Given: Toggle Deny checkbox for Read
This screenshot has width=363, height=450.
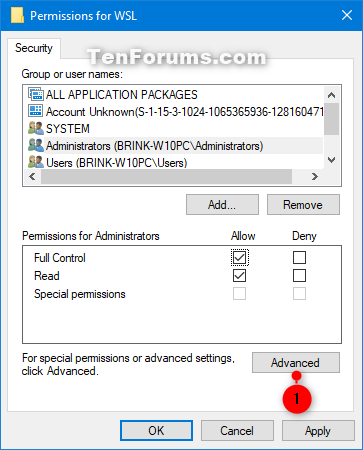Looking at the screenshot, I should [299, 276].
